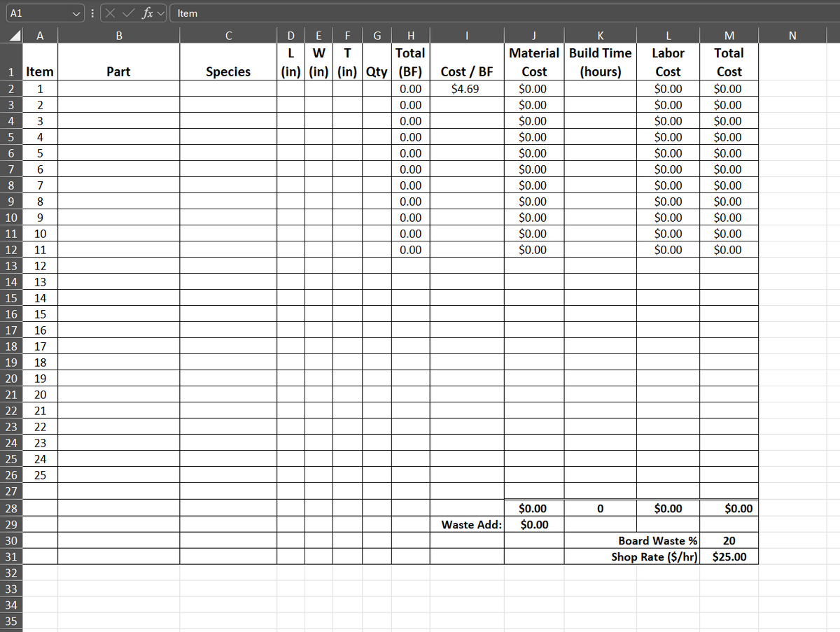Click the Waste Add: label cell
This screenshot has height=632, width=840.
coord(467,524)
